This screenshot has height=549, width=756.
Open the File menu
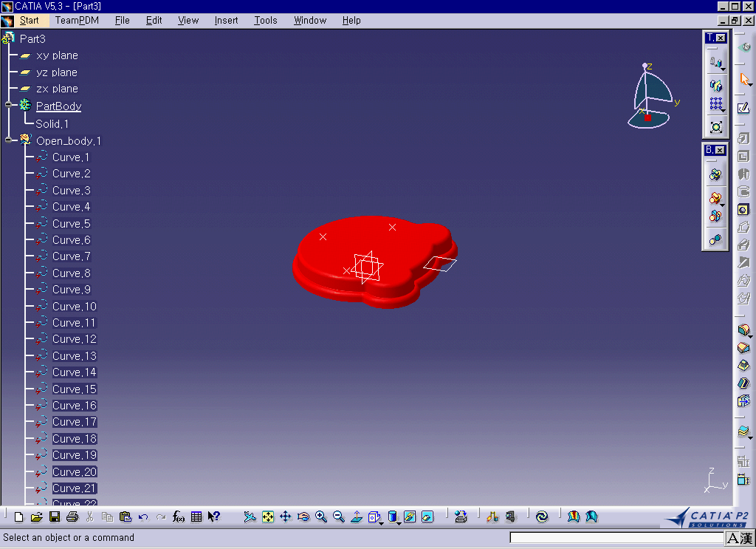pos(122,20)
